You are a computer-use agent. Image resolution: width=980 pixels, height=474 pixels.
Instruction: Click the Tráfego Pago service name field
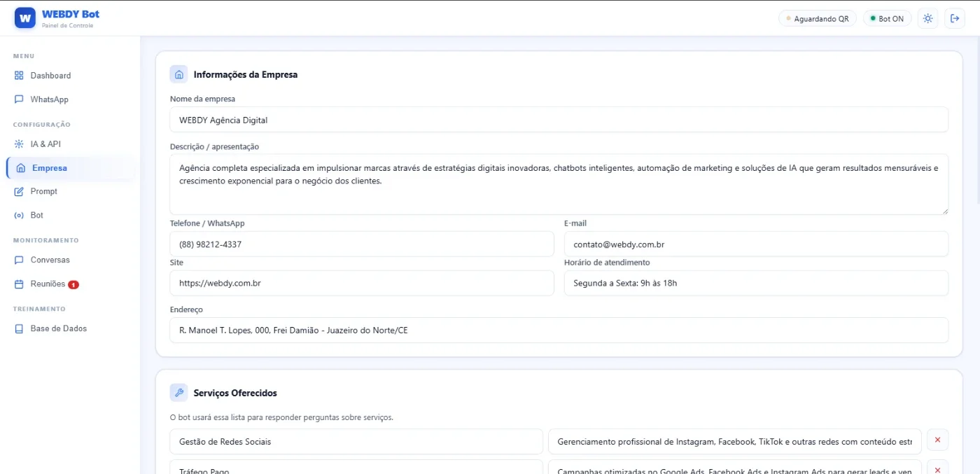(x=356, y=467)
